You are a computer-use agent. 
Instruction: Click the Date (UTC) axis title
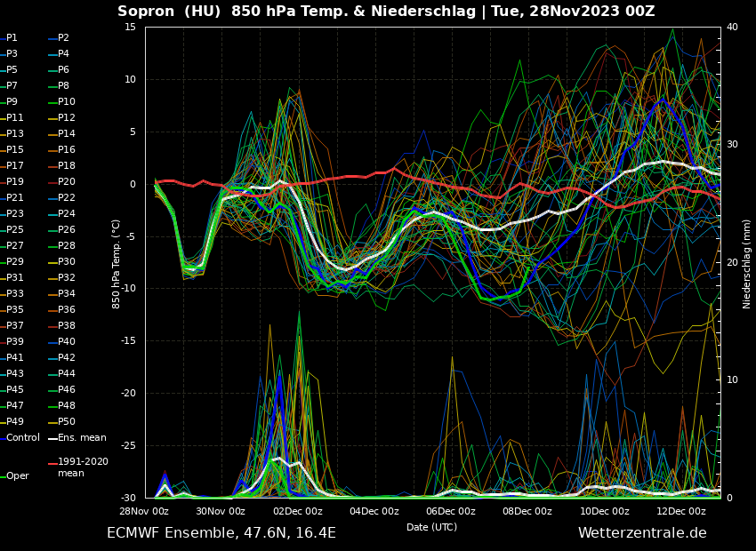click(431, 527)
